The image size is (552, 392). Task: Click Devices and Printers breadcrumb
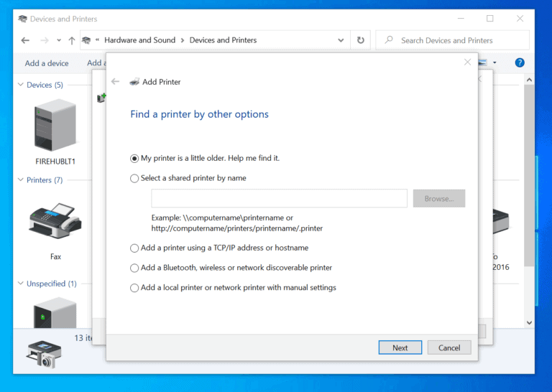(223, 40)
